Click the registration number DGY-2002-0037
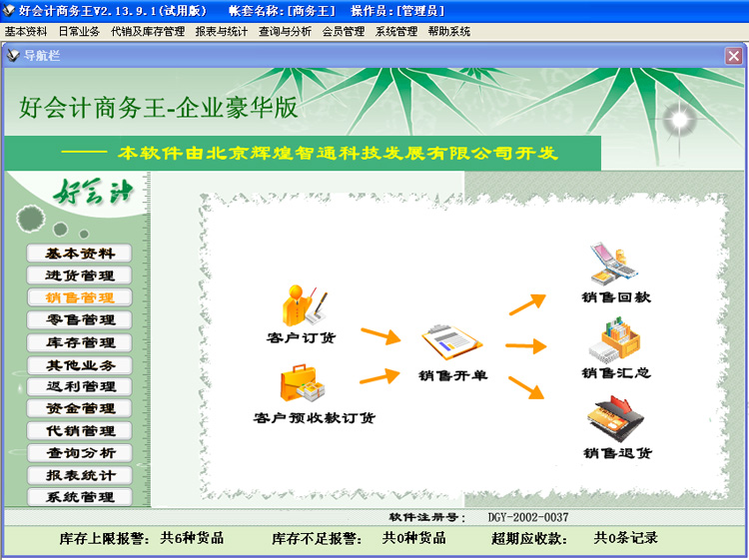 528,517
